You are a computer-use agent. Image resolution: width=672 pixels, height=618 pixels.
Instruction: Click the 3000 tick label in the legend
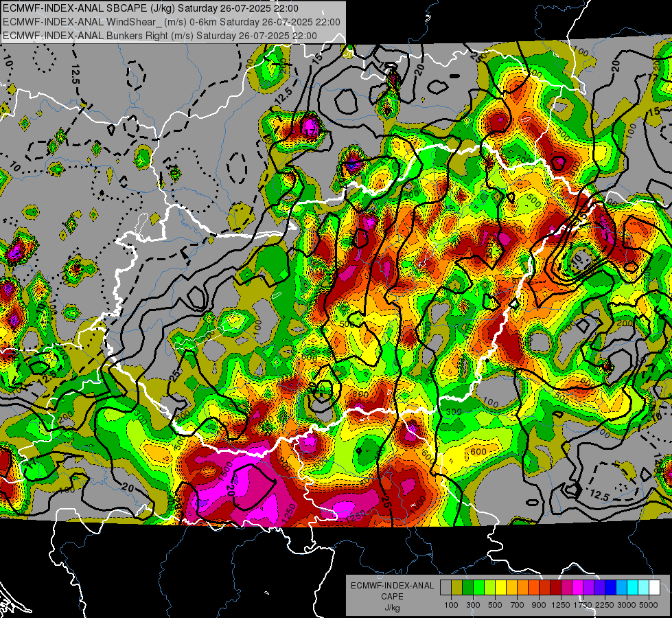pos(627,605)
